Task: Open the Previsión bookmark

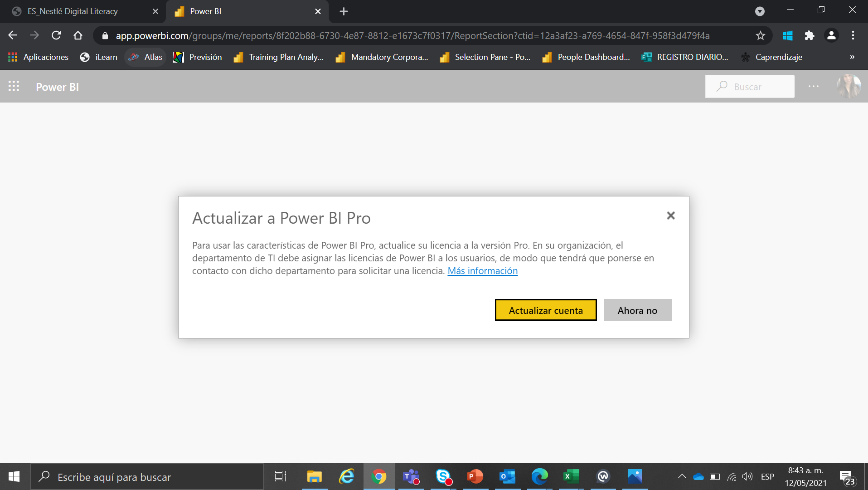Action: click(x=198, y=57)
